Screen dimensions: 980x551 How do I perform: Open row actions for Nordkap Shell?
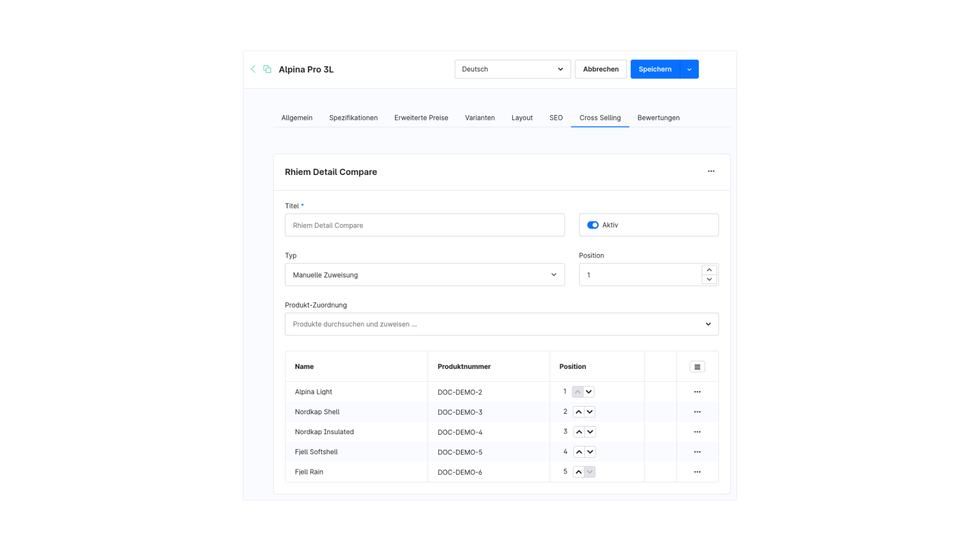pyautogui.click(x=697, y=412)
